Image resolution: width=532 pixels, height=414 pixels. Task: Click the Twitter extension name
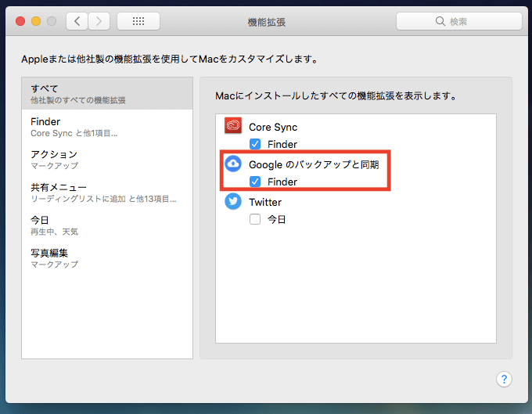265,202
